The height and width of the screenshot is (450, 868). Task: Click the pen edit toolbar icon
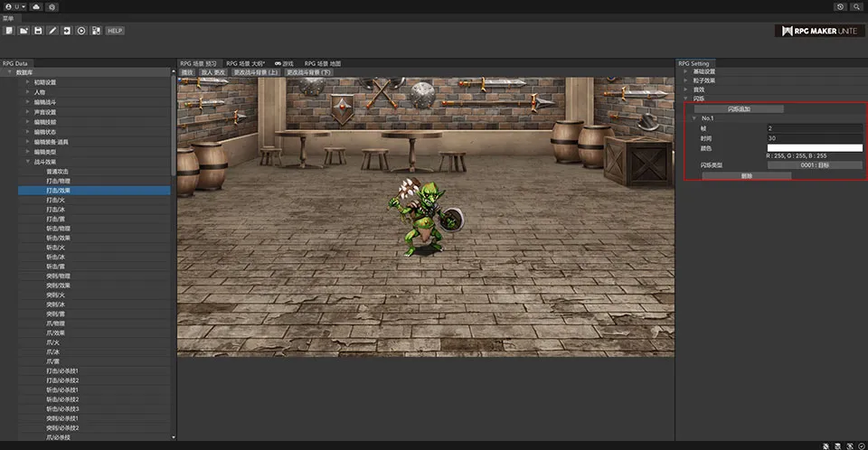tap(52, 31)
